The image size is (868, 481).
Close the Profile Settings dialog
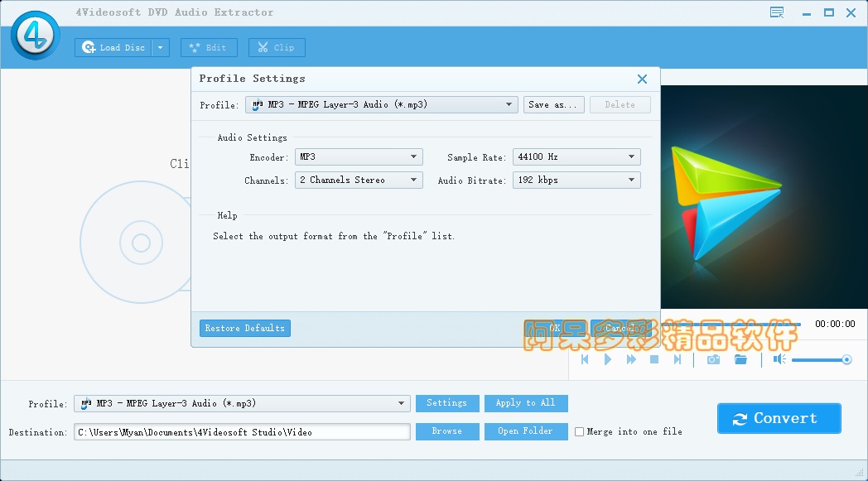642,79
